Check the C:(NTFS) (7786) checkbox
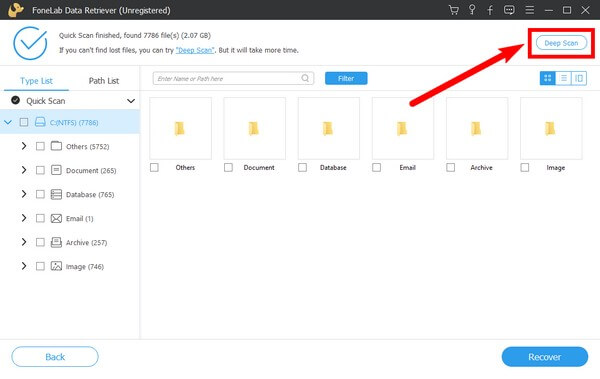 [24, 122]
